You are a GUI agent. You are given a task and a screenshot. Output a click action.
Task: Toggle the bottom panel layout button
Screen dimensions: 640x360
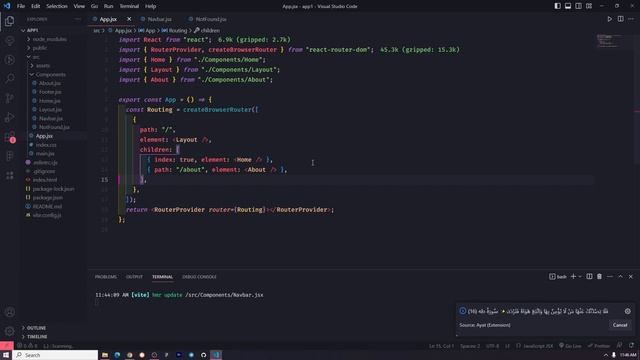tap(568, 6)
